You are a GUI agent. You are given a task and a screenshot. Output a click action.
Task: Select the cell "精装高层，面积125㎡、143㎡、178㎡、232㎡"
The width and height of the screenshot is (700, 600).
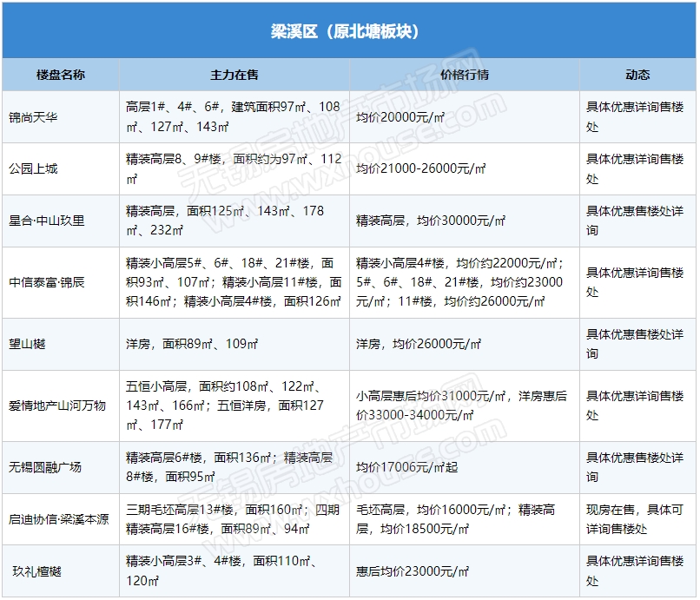tap(234, 221)
